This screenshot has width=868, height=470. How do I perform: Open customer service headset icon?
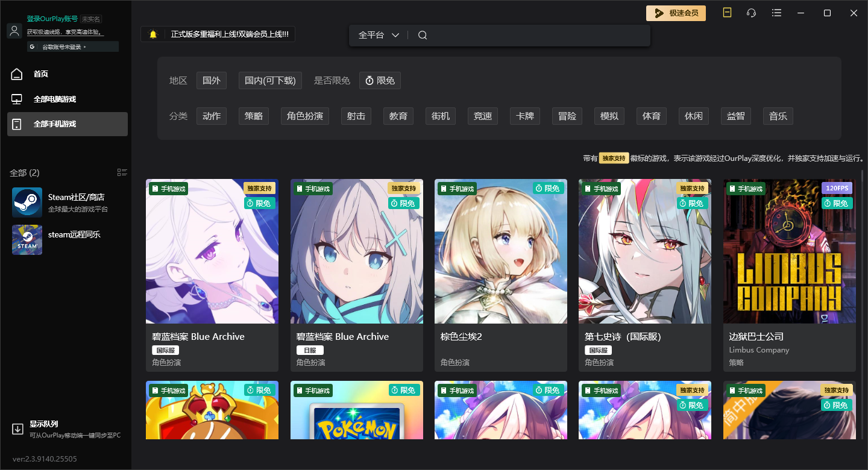click(x=751, y=13)
